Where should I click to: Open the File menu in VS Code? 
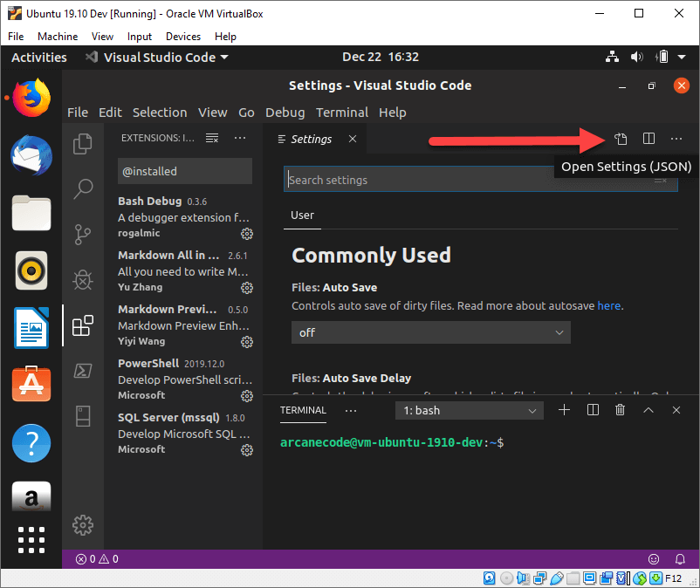click(x=78, y=113)
